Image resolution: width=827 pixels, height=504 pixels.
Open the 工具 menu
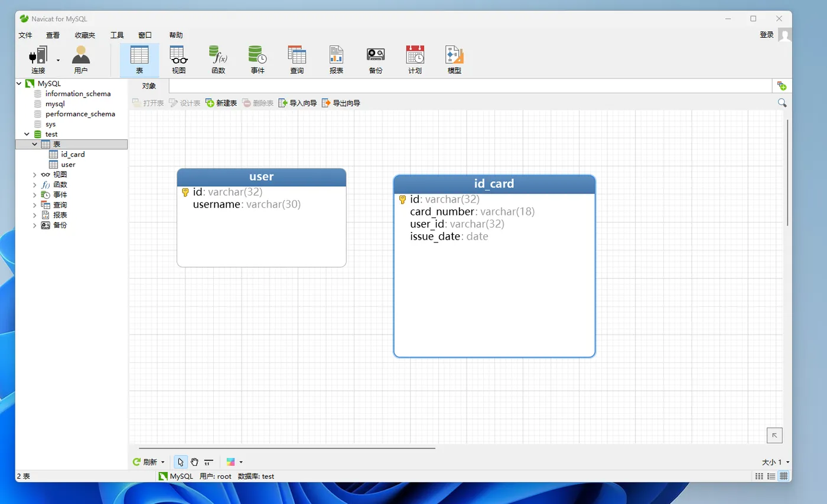coord(117,35)
